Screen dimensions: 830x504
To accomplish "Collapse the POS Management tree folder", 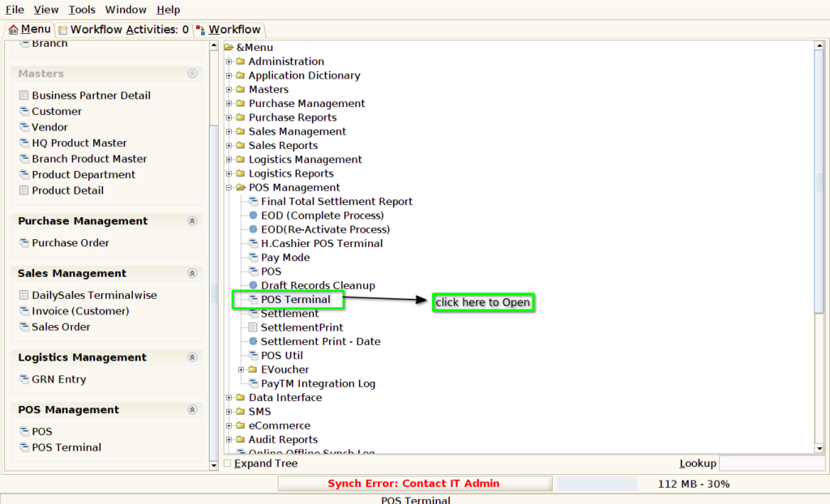I will (x=229, y=187).
